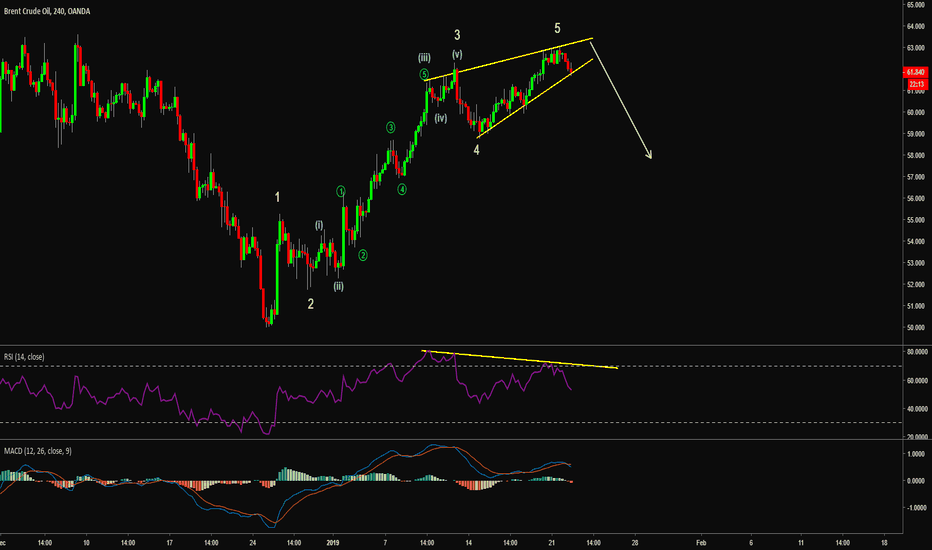Select the green circled 3 wave marker
The width and height of the screenshot is (932, 550).
point(391,127)
